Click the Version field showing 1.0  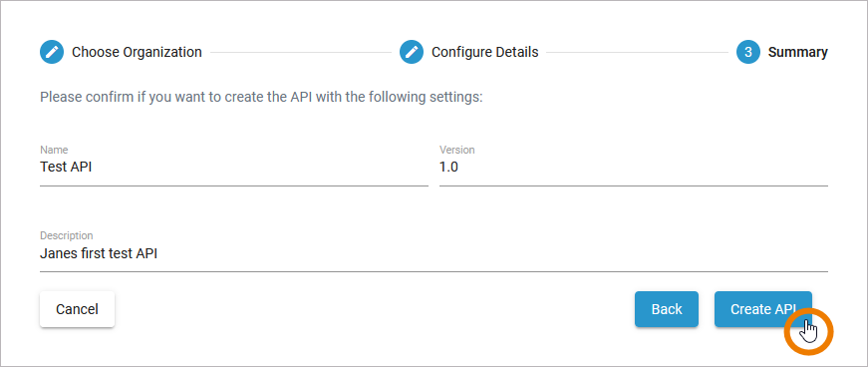tap(633, 166)
